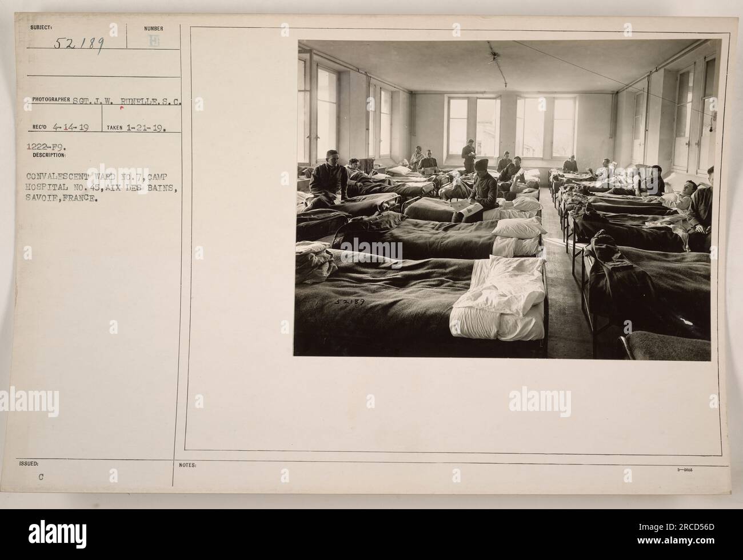Click the 'NUMBER' field label

tap(154, 29)
